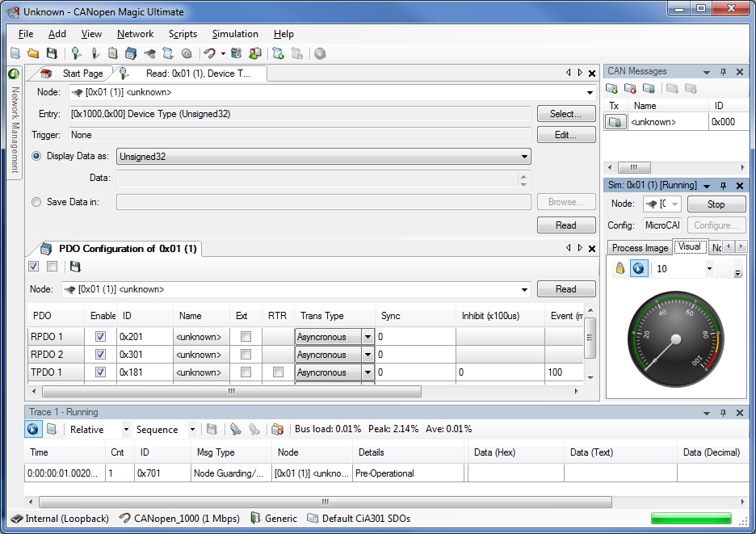Image resolution: width=756 pixels, height=534 pixels.
Task: Open the Scripts icon in the toolbar
Action: coord(168,53)
